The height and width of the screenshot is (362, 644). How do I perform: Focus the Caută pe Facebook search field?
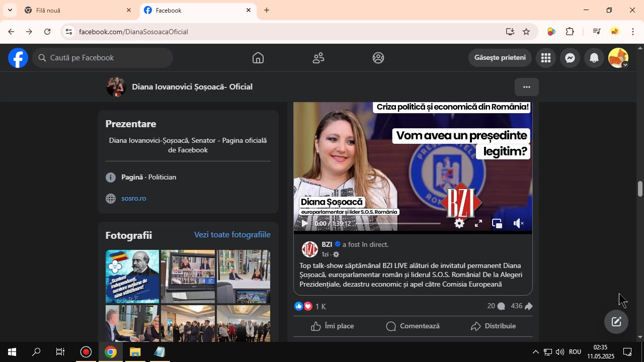click(x=103, y=58)
